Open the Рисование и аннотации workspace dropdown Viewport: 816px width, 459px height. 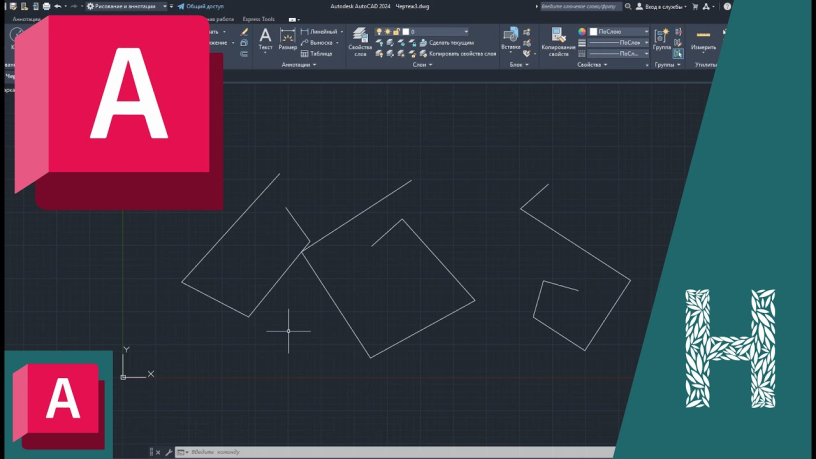tap(126, 6)
